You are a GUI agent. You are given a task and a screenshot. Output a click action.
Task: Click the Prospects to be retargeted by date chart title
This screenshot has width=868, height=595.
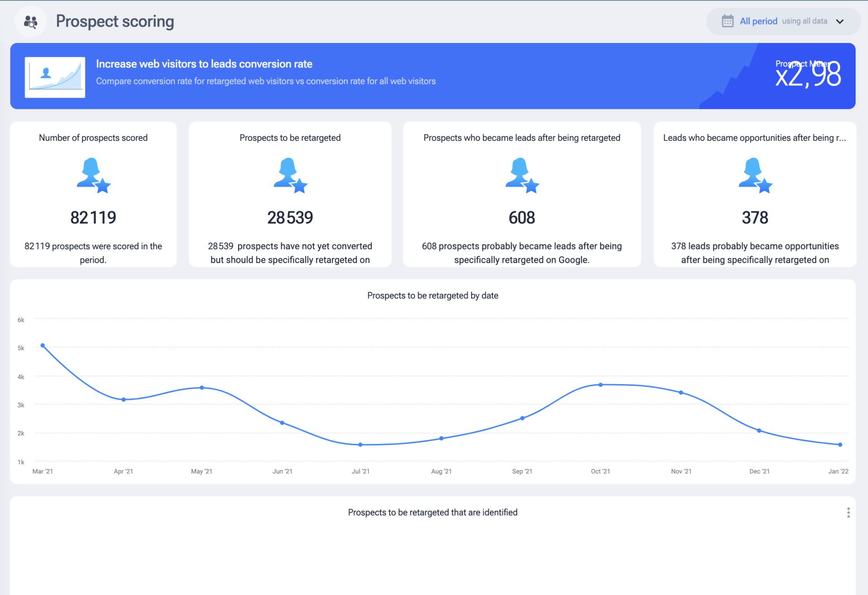click(x=433, y=295)
